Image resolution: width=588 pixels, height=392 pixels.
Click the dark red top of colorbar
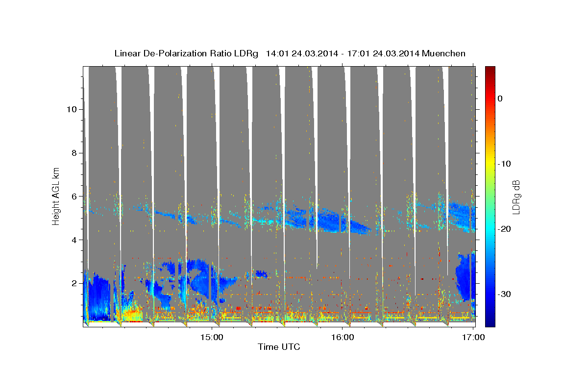[x=490, y=70]
